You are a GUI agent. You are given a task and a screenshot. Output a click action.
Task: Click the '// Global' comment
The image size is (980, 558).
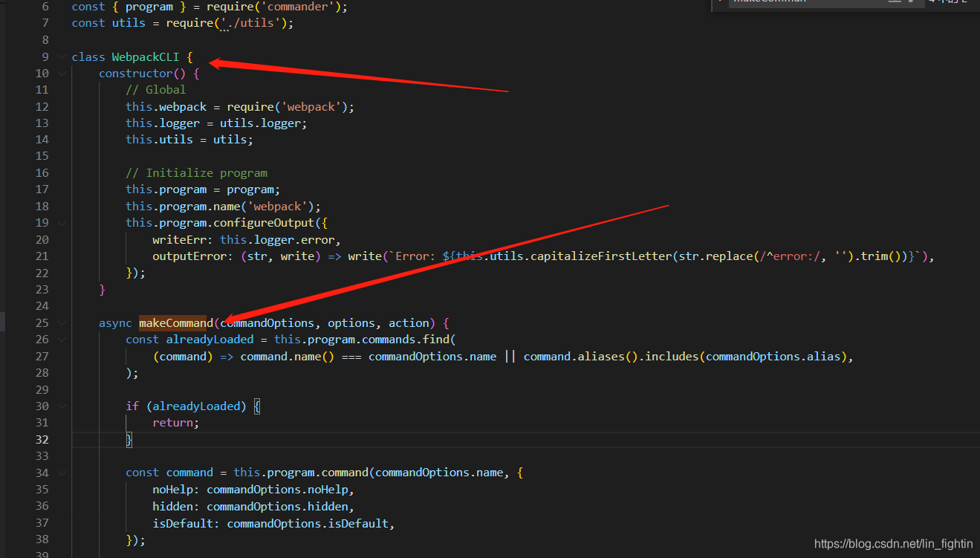point(156,89)
